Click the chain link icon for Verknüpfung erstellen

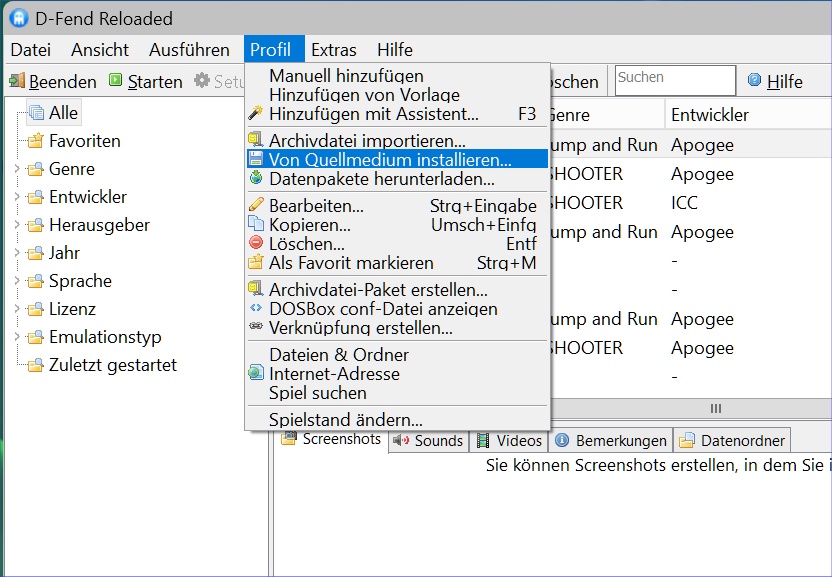(x=256, y=326)
